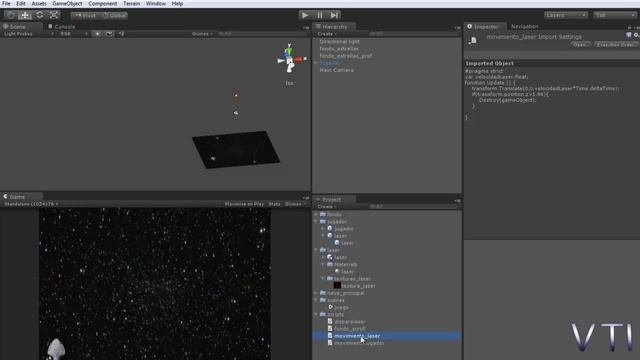Open the Hierarchy Create dropdown
Screen dimensions: 640x360
click(327, 34)
